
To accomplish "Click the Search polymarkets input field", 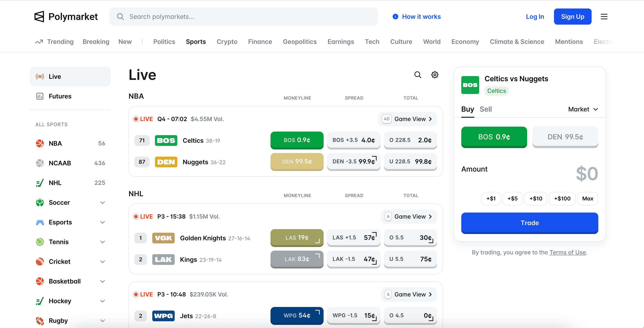I will coord(243,17).
